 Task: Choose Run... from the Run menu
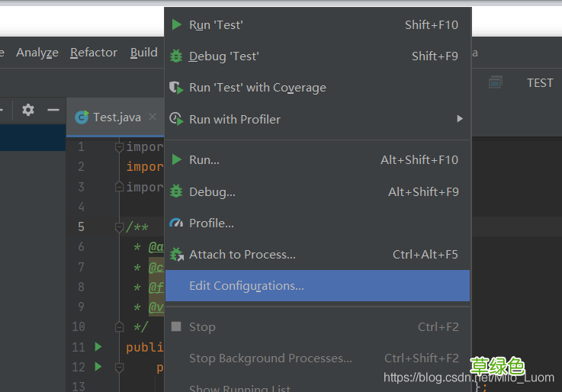click(x=204, y=160)
